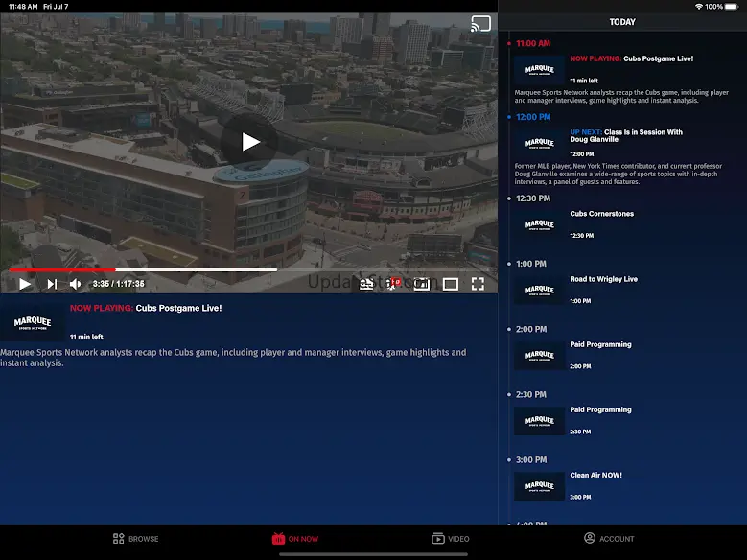747x560 pixels.
Task: Play video with the large center play button
Action: click(249, 142)
